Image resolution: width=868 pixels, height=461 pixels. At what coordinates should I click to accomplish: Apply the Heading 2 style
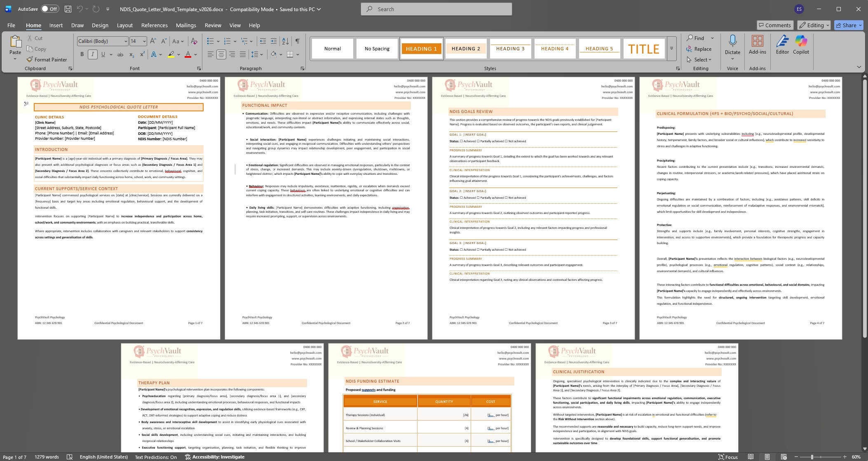point(465,49)
